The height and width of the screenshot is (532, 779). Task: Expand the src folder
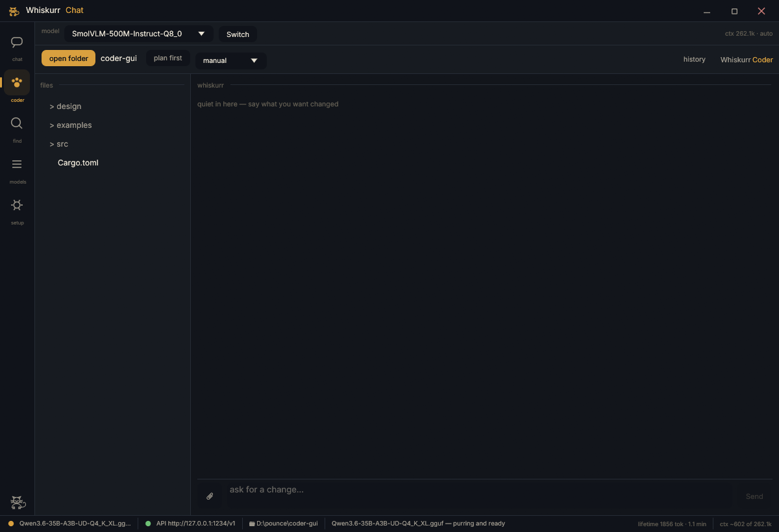58,144
